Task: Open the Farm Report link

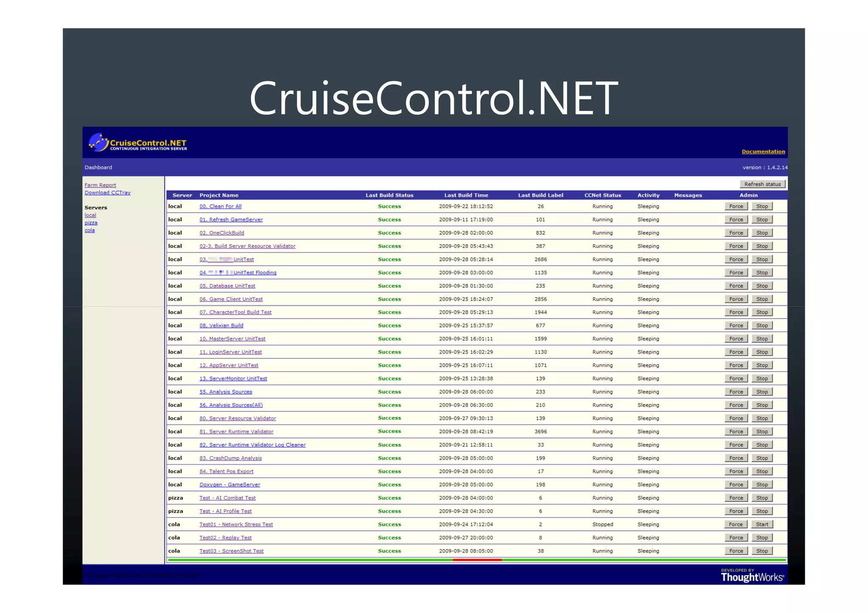Action: click(100, 185)
